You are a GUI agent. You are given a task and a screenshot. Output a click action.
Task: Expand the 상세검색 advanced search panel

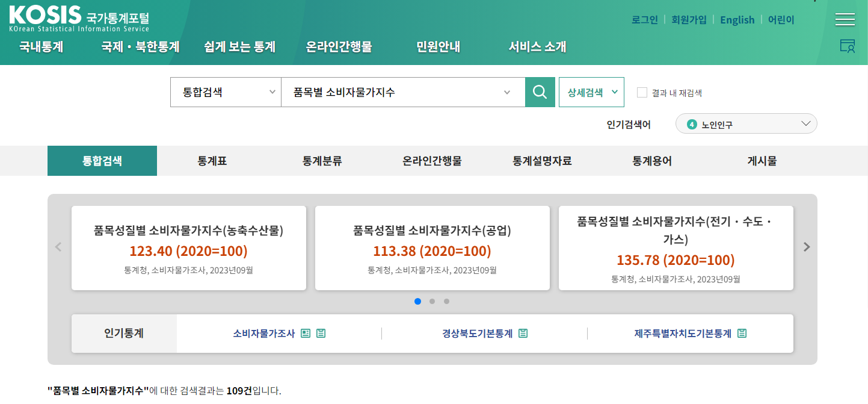click(x=591, y=92)
